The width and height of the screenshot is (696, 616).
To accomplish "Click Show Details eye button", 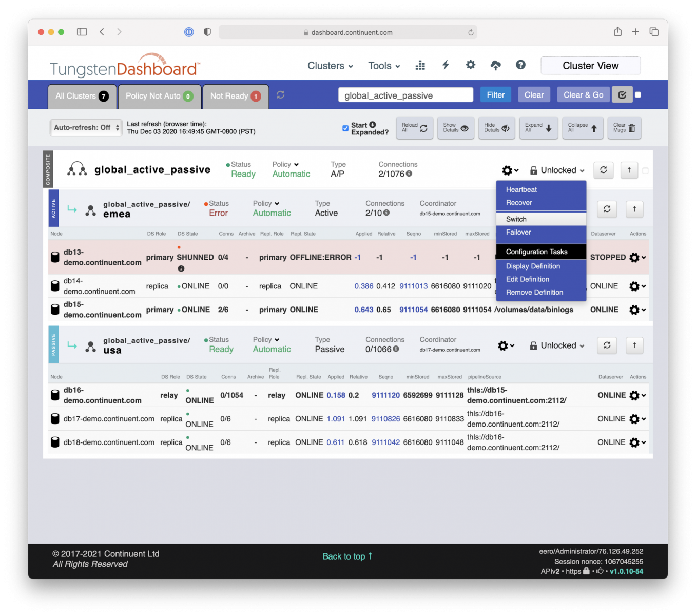I will point(456,128).
